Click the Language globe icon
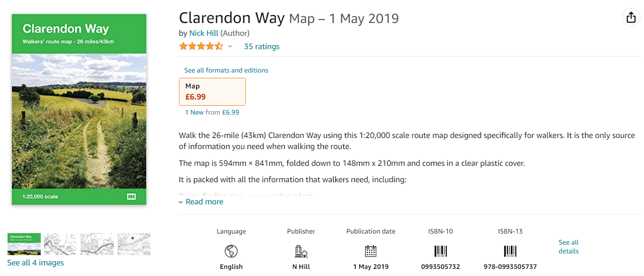Screen dimensions: 644x276 coord(231,251)
